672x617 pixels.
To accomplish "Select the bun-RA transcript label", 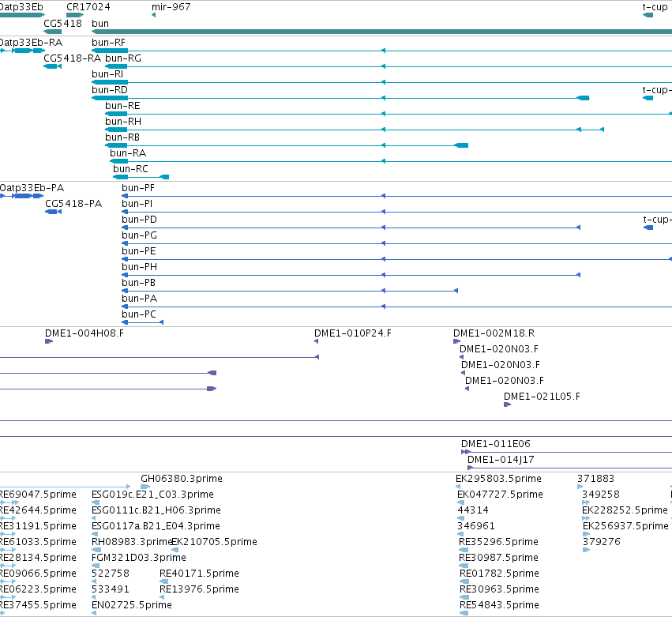I will pos(128,153).
